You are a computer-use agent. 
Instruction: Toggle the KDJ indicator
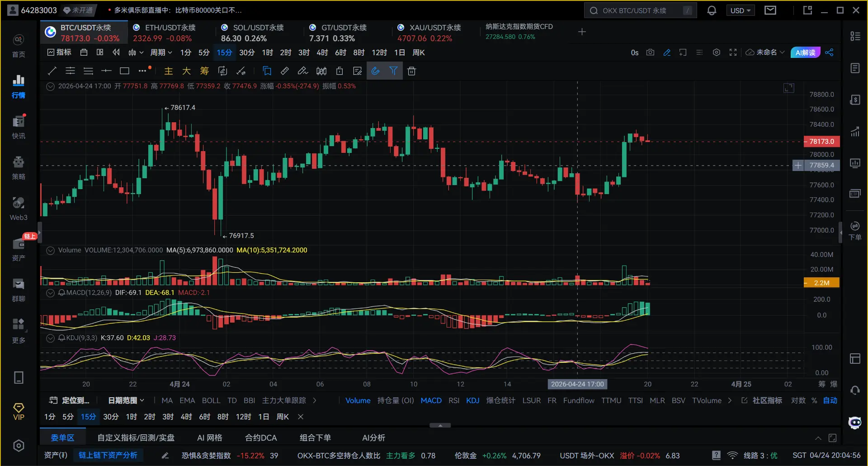point(472,400)
